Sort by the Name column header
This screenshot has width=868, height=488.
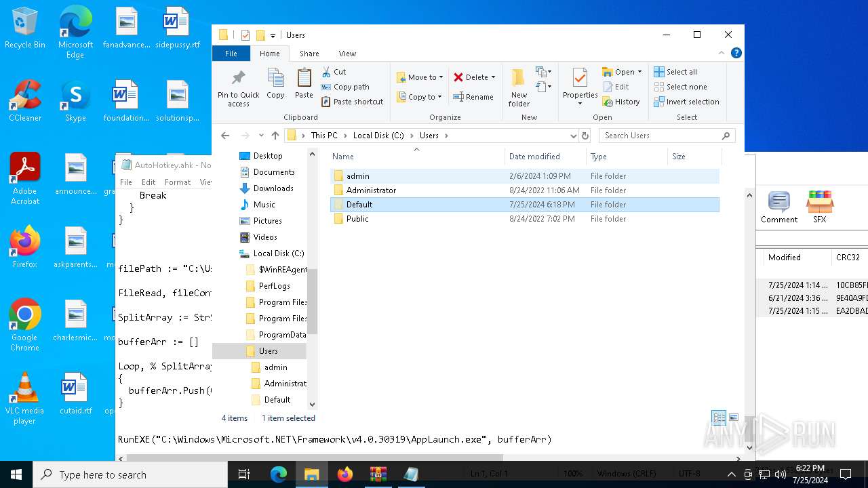[x=416, y=157]
